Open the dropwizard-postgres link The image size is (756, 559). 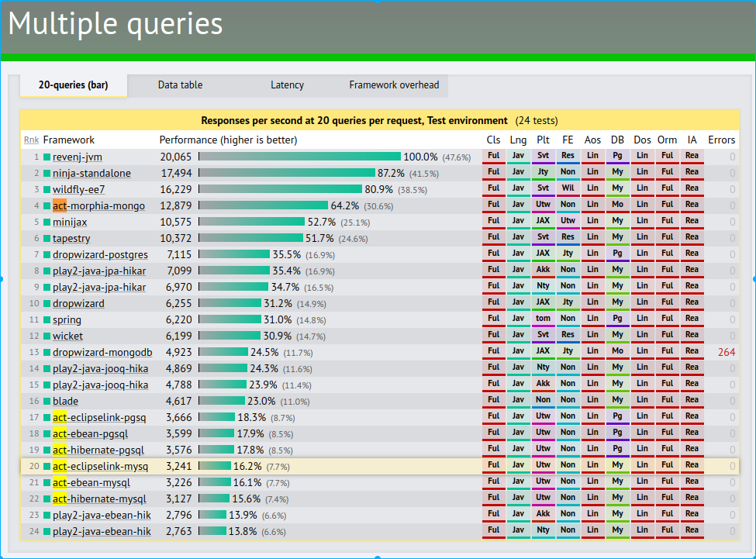pyautogui.click(x=100, y=255)
